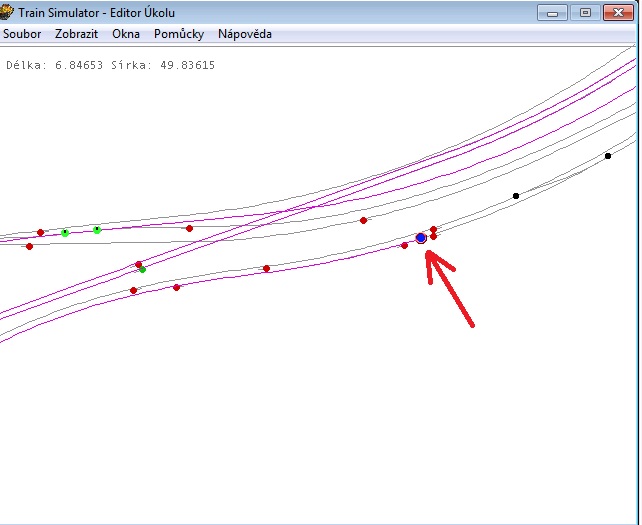Viewport: 642px width, 525px height.
Task: Select the right green marker of the upper pair
Action: (97, 230)
